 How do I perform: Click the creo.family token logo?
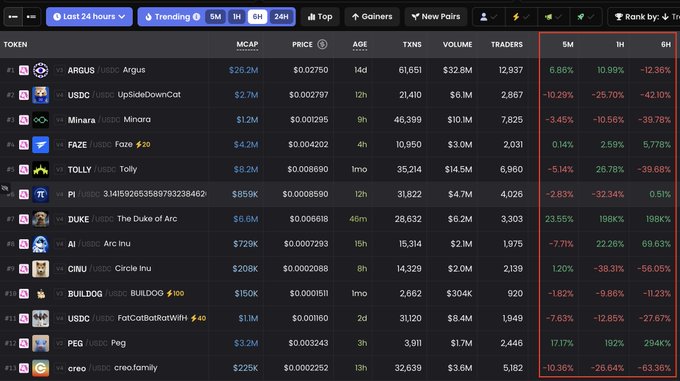click(x=40, y=368)
